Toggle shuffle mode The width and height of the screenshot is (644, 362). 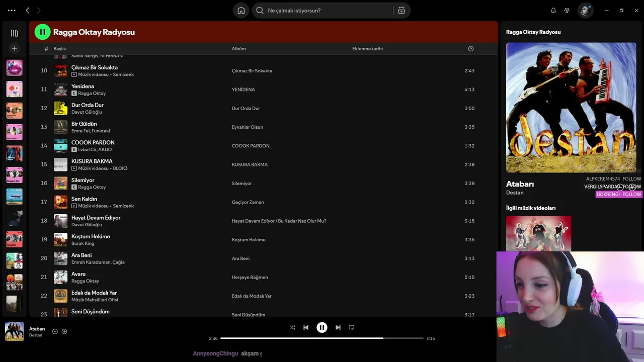click(292, 327)
